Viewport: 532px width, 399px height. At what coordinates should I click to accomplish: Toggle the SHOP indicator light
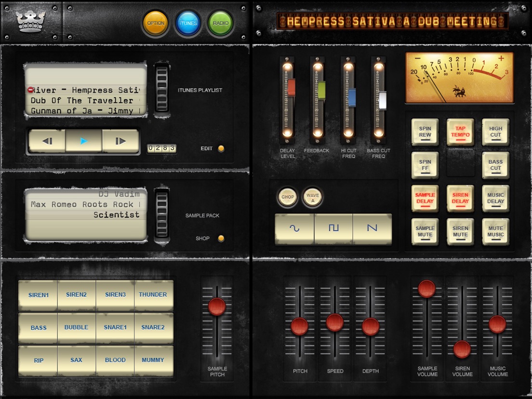tap(221, 238)
